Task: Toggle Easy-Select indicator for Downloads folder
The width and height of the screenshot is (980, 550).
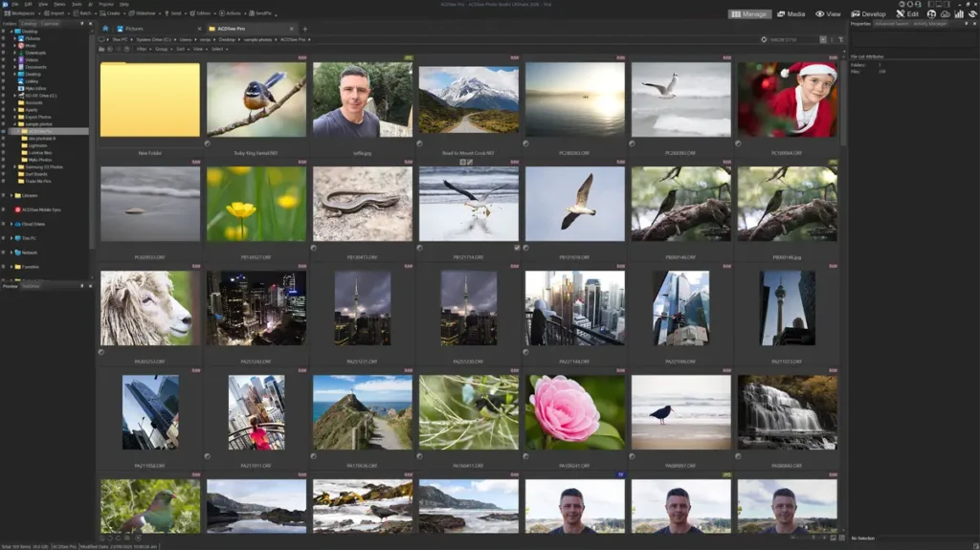Action: 3,53
